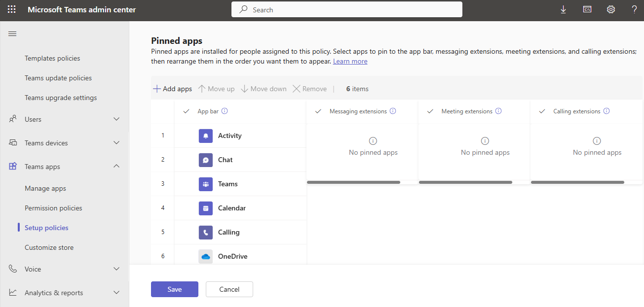This screenshot has height=307, width=644.
Task: Click the Calendar app icon
Action: (206, 208)
